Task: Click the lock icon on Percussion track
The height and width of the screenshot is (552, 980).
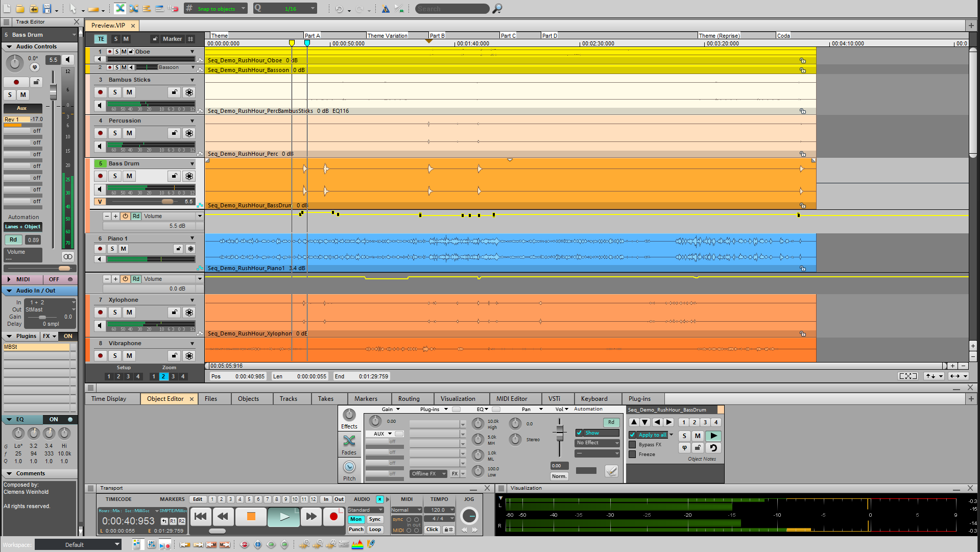Action: pos(175,133)
